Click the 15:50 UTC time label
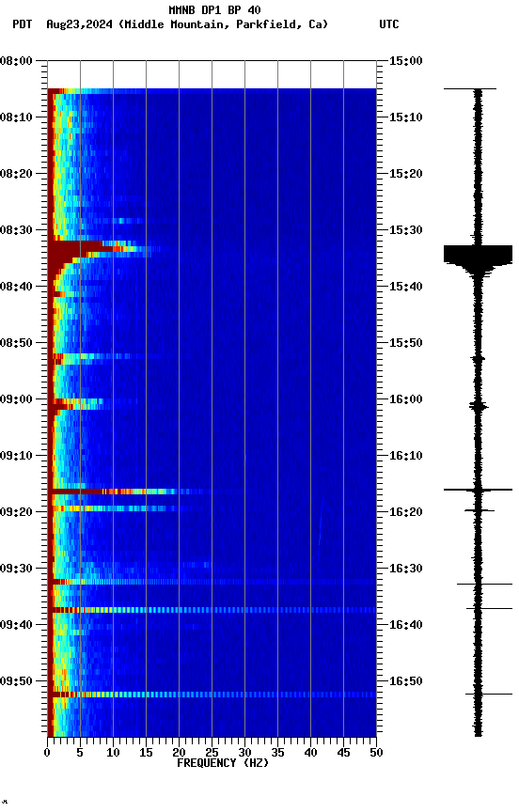Screen dimensions: 519x812 tap(406, 343)
